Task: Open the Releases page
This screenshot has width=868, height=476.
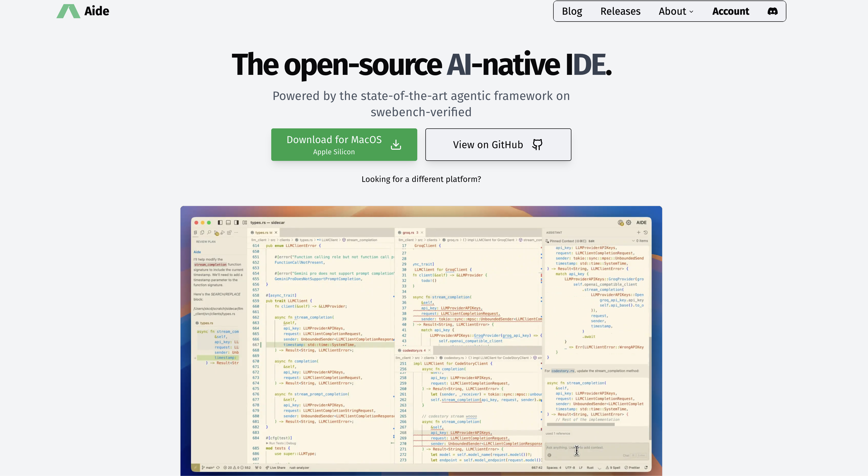Action: (620, 11)
